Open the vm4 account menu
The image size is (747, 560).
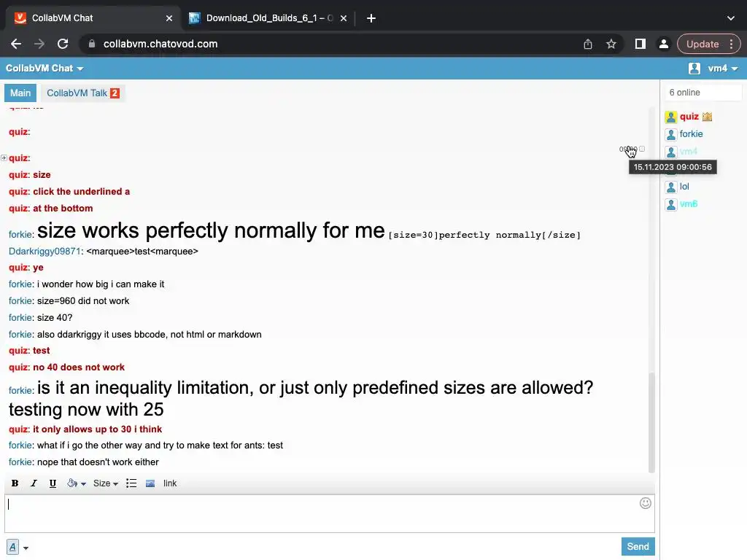point(723,69)
